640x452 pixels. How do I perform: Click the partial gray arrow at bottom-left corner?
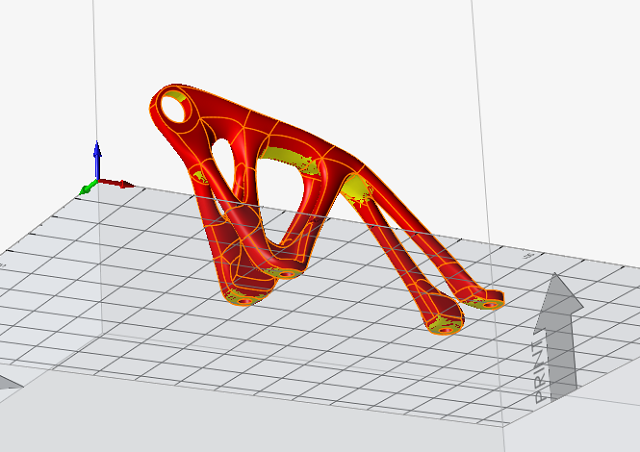(8, 381)
